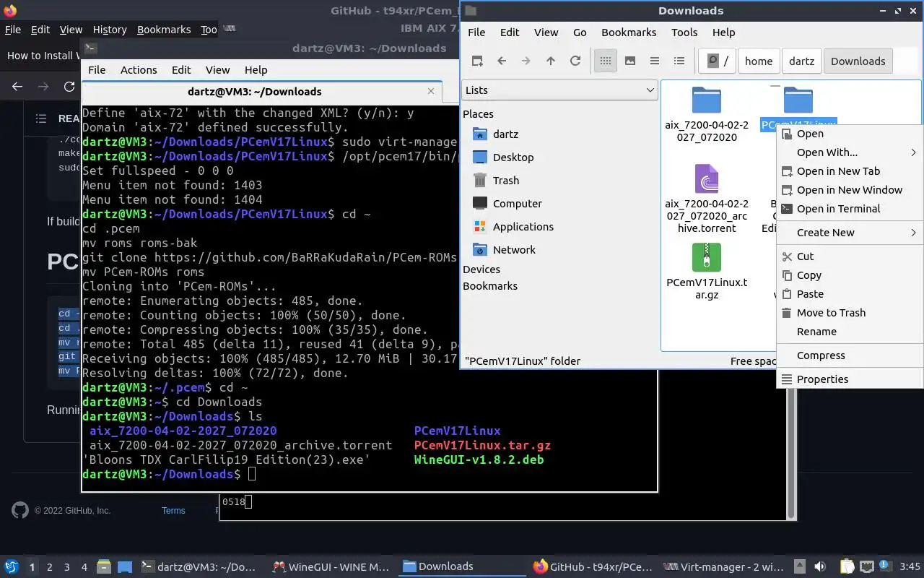Open README outline list icon on GitHub
Viewport: 924px width, 578px height.
(41, 118)
